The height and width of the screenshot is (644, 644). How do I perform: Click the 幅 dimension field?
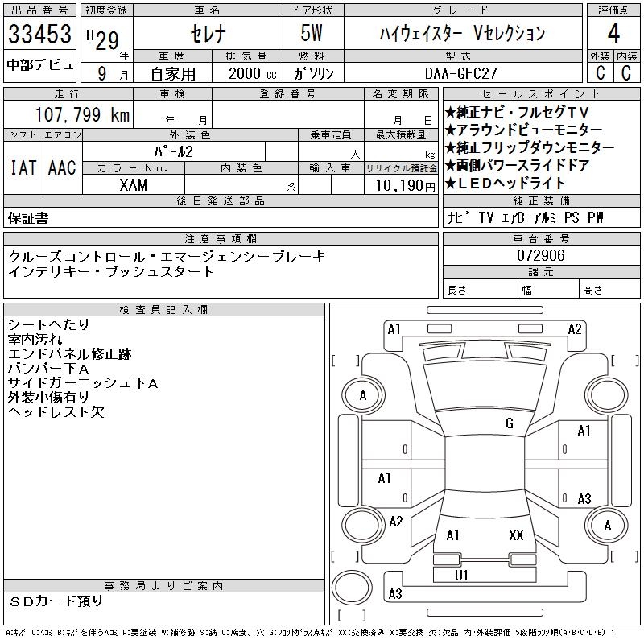coord(548,290)
